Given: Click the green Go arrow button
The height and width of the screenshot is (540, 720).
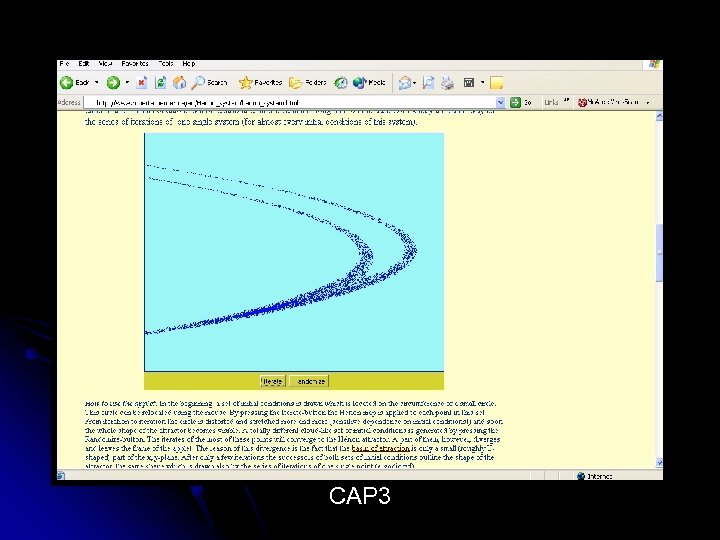Looking at the screenshot, I should 516,102.
